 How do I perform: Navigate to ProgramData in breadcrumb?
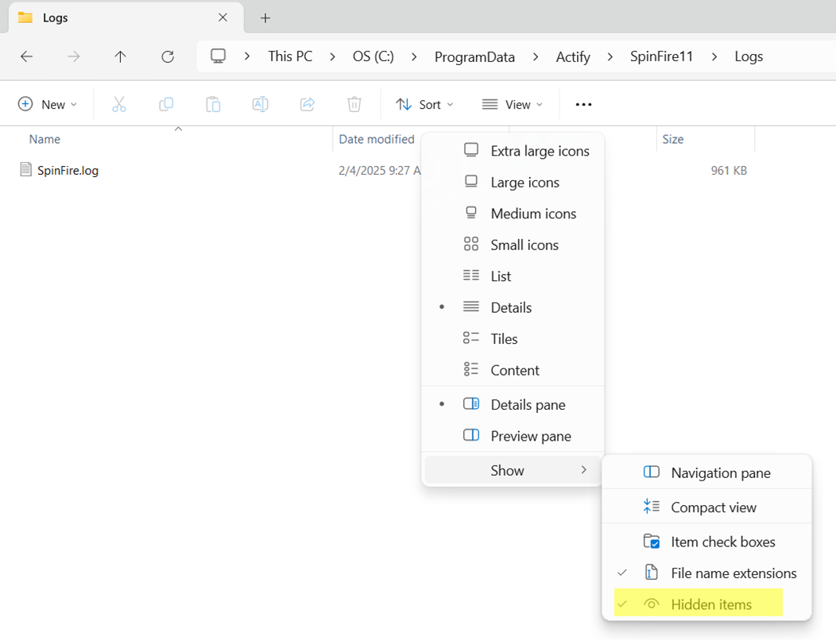coord(474,56)
